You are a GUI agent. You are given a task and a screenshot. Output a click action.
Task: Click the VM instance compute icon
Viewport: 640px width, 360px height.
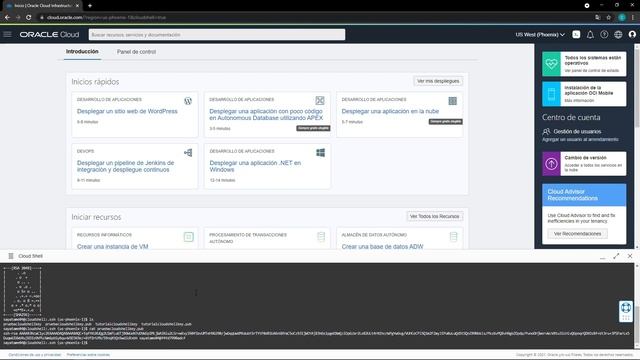point(189,237)
